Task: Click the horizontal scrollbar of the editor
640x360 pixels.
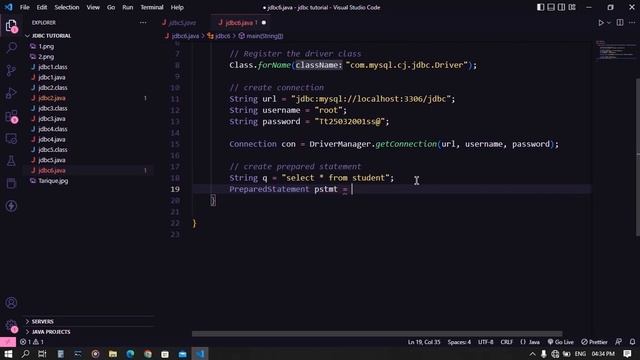Action: coord(377,334)
